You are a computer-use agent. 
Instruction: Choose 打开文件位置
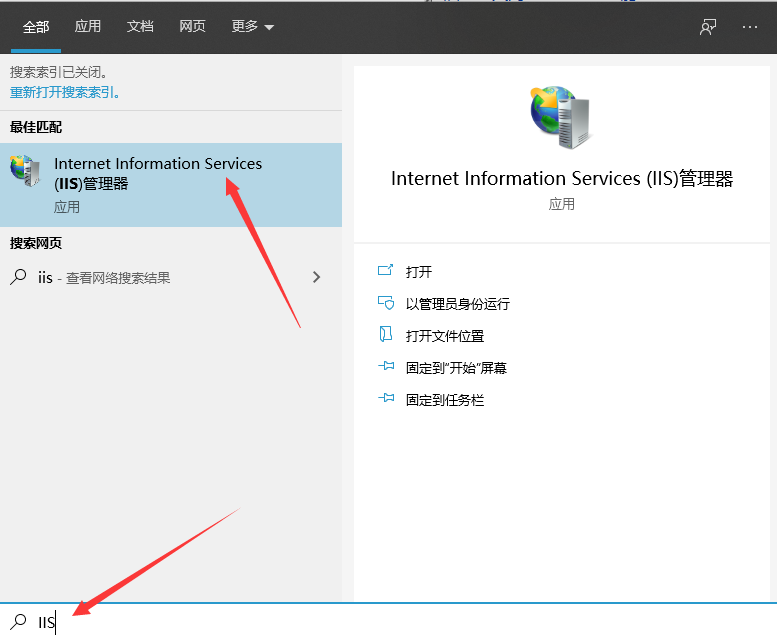[x=444, y=336]
